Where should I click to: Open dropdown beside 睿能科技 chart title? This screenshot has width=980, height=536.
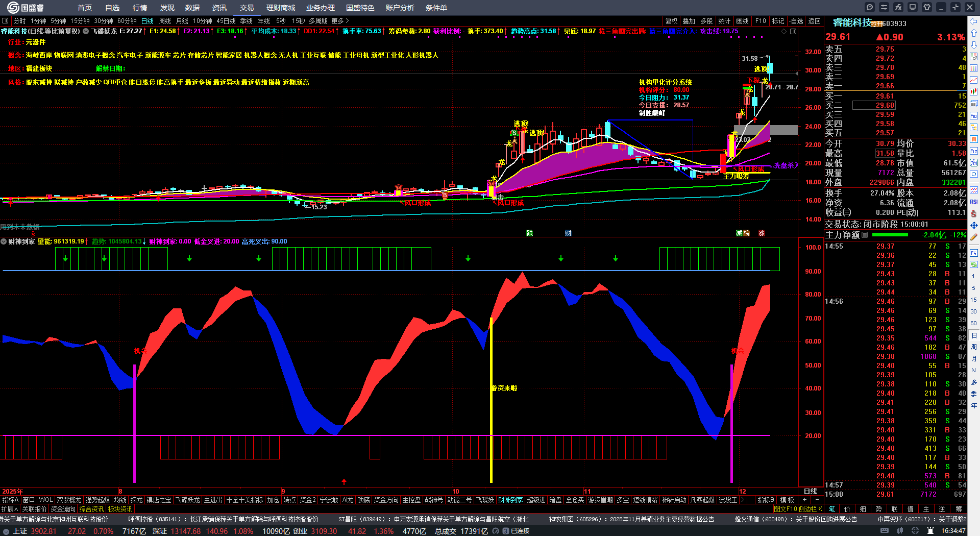(86, 31)
